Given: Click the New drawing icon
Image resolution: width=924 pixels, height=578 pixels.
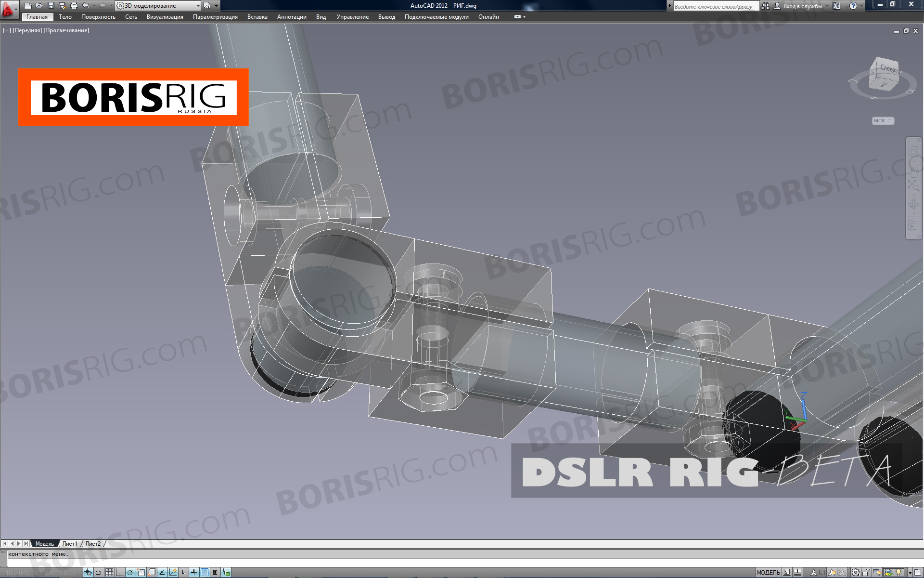Looking at the screenshot, I should [x=28, y=6].
